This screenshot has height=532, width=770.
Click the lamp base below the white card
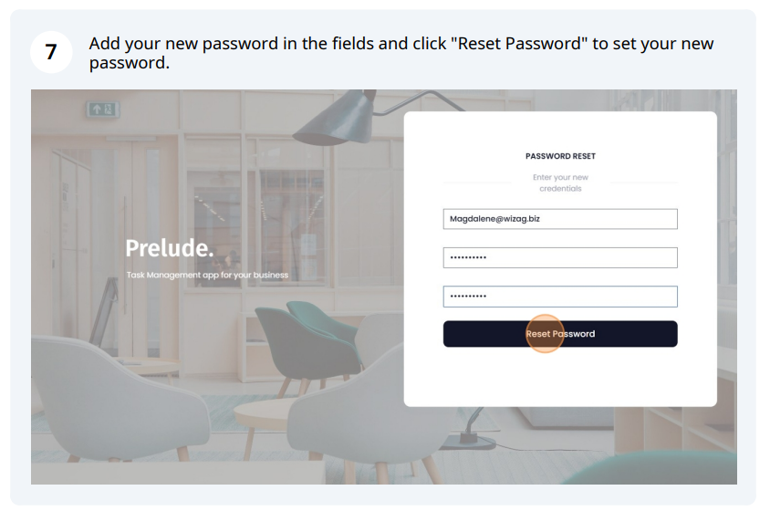pyautogui.click(x=467, y=440)
